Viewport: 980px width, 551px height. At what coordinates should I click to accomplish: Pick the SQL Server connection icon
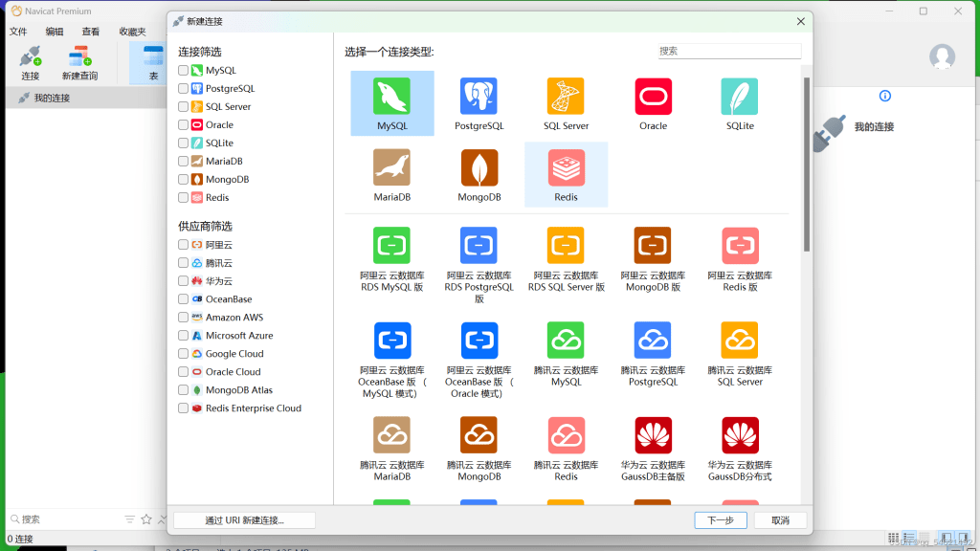[566, 97]
